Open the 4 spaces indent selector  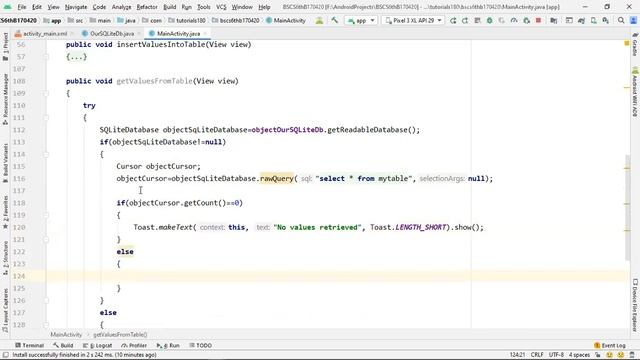[579, 355]
